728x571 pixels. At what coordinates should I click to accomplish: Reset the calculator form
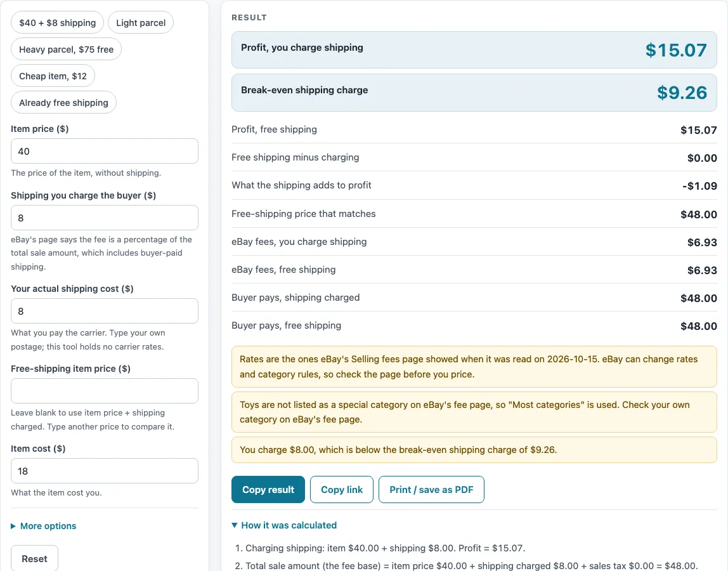coord(34,558)
